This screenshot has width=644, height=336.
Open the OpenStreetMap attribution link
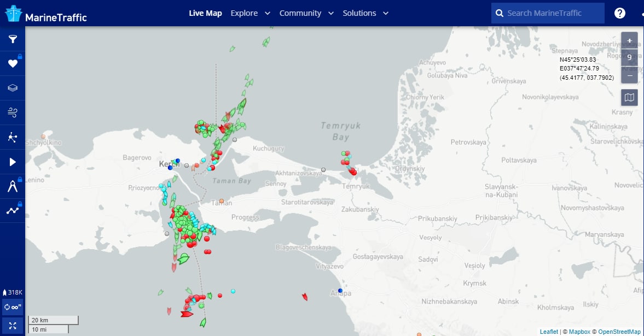click(x=619, y=332)
